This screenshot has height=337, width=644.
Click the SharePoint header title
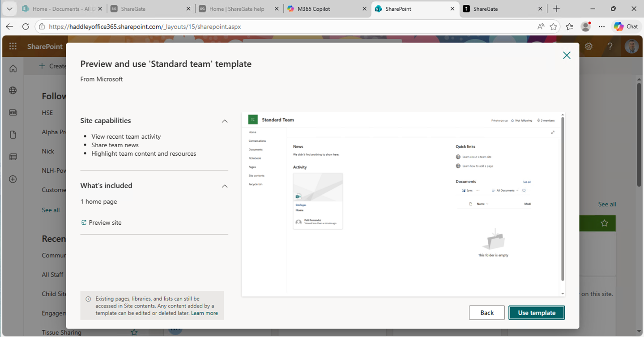(45, 47)
